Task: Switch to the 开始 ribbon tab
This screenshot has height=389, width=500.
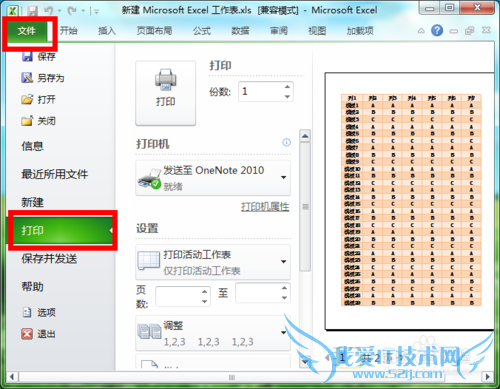Action: [69, 31]
